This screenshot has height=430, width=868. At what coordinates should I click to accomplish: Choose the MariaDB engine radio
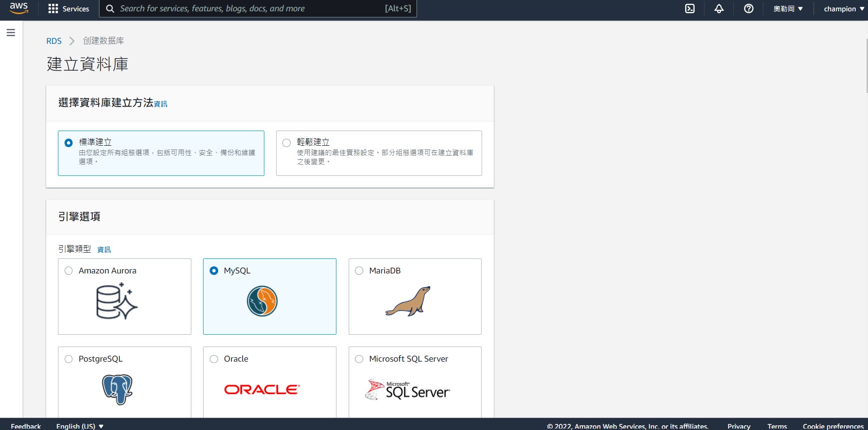[x=359, y=271]
